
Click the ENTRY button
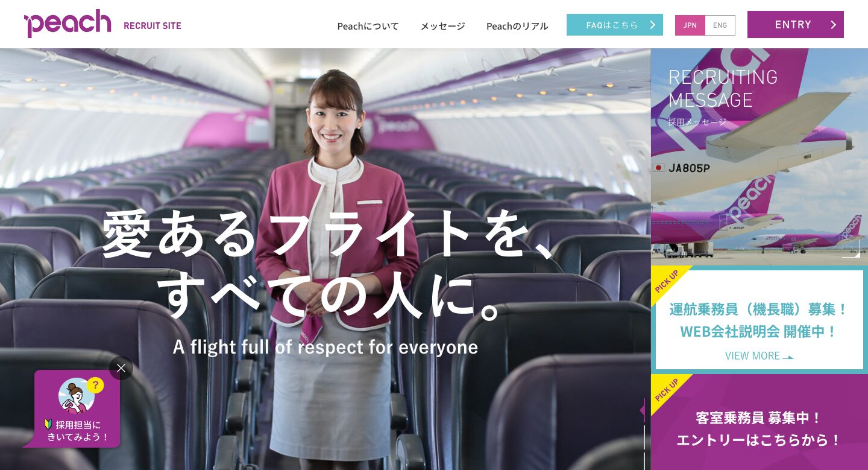[x=796, y=24]
